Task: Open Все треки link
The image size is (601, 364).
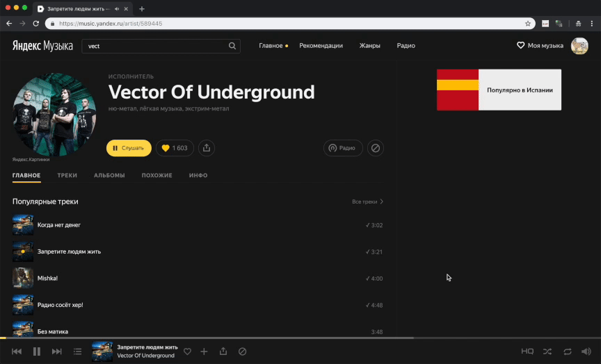Action: point(364,201)
